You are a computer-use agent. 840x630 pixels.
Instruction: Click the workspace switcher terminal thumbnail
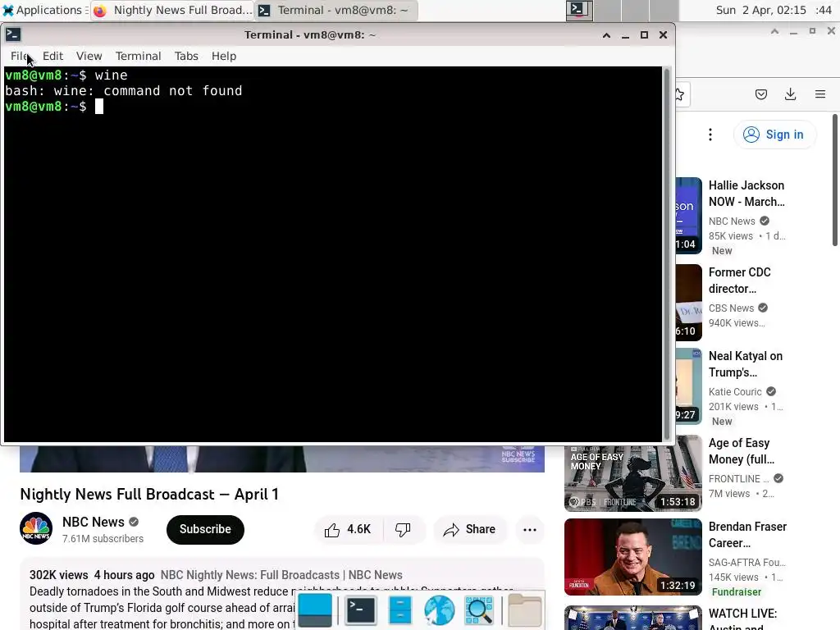coord(580,10)
